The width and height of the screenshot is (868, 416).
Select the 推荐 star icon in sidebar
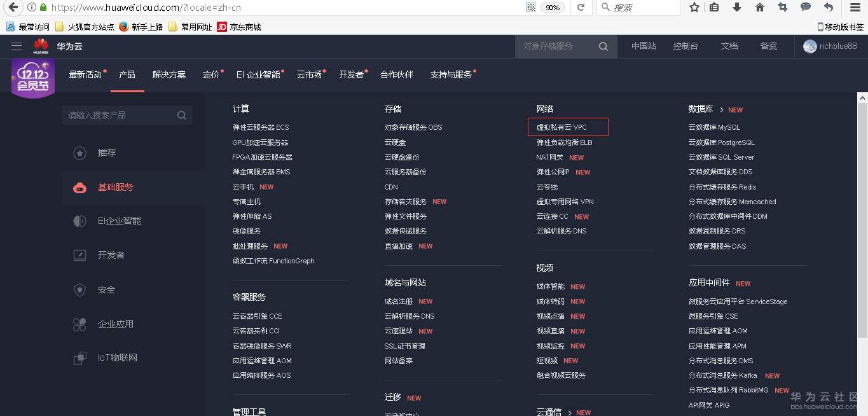[x=79, y=153]
